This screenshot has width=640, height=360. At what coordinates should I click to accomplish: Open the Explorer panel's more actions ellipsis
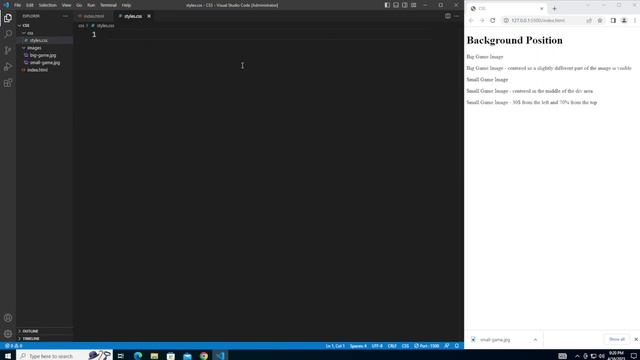click(x=65, y=16)
